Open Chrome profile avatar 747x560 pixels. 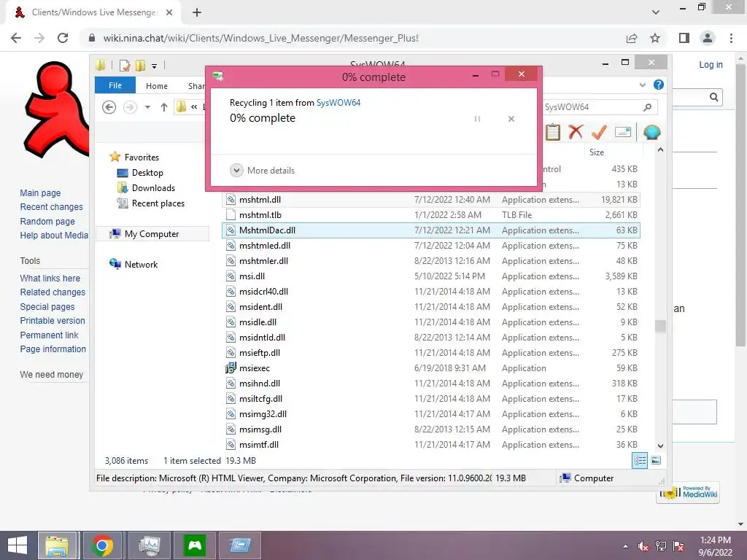point(708,38)
